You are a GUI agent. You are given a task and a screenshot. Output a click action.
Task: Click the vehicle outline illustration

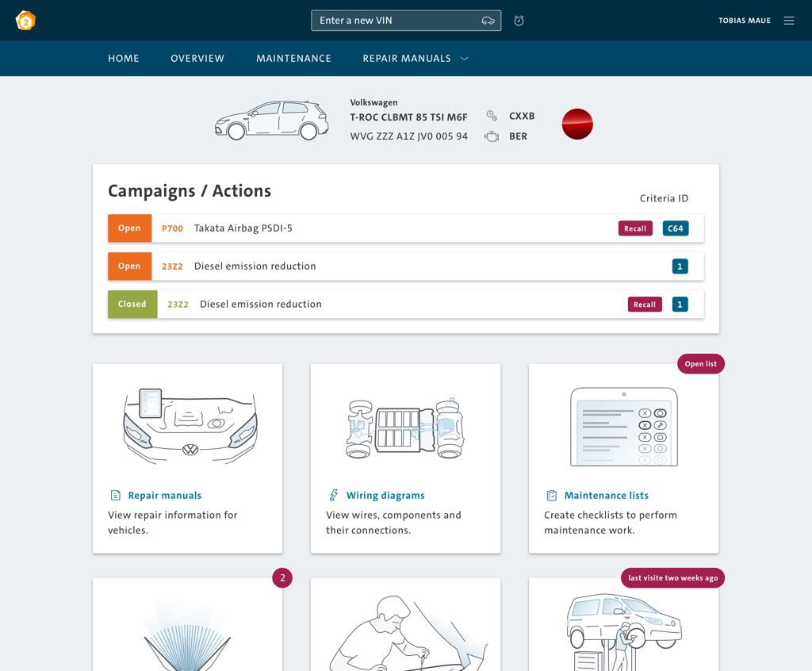click(x=272, y=121)
